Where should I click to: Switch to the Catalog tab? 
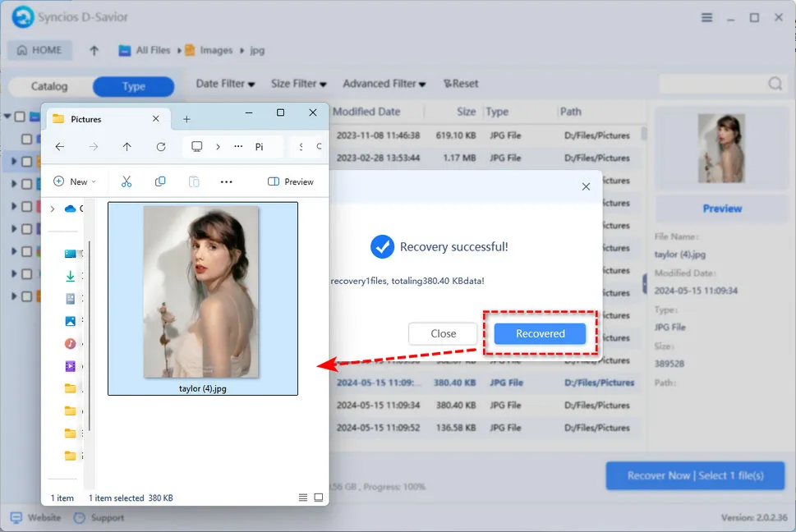[49, 87]
